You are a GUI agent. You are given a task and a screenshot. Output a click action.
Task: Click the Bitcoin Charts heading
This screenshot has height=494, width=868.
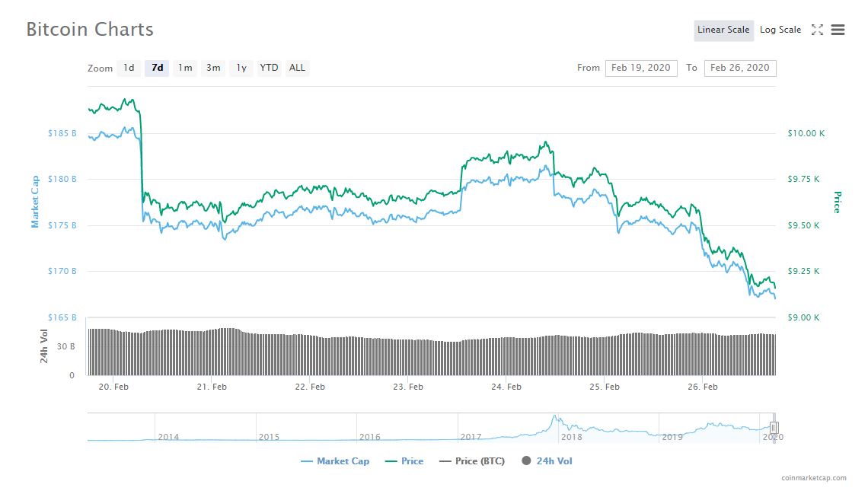tap(90, 30)
